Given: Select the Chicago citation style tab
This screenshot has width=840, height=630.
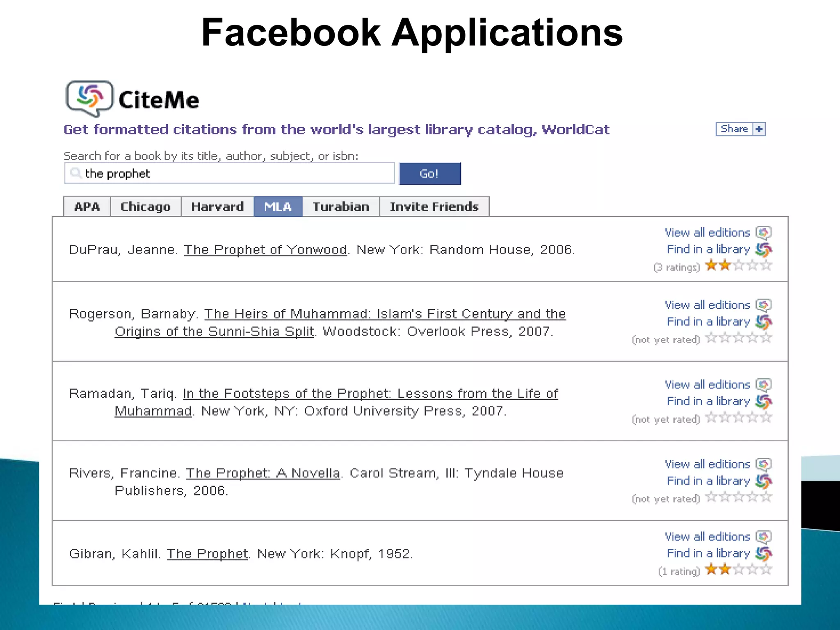Looking at the screenshot, I should point(146,207).
